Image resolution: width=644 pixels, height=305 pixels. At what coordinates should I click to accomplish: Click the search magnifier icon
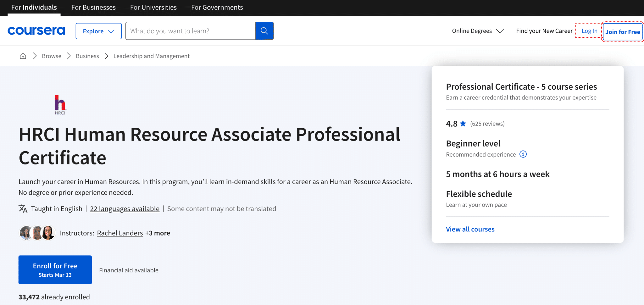point(264,31)
